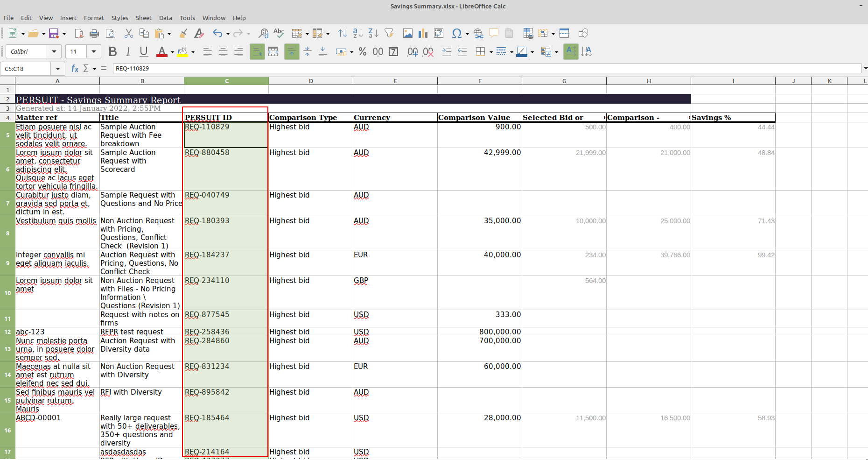This screenshot has width=868, height=460.
Task: Expand the formula bar with right-end arrow
Action: (x=865, y=68)
